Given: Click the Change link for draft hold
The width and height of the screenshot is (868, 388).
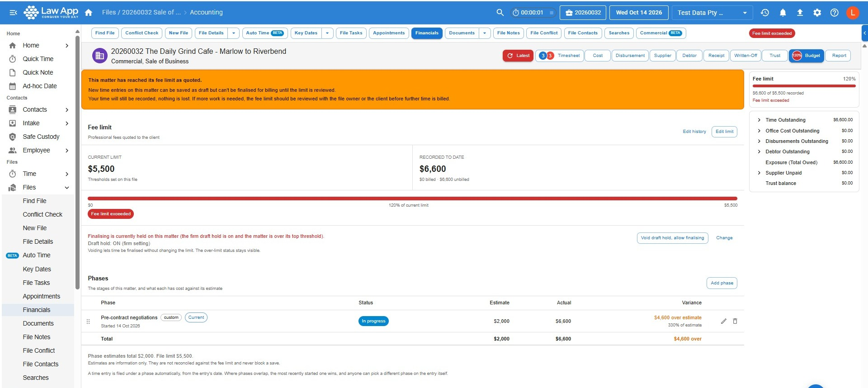Looking at the screenshot, I should (724, 238).
